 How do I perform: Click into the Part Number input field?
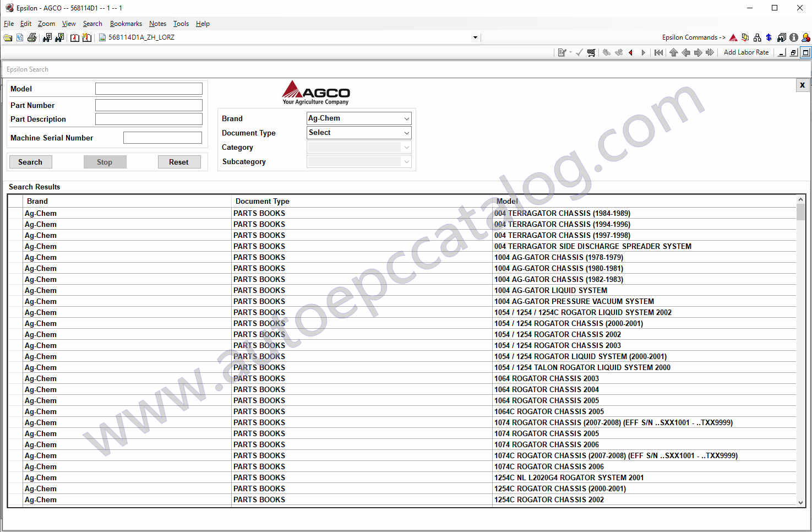(x=149, y=105)
